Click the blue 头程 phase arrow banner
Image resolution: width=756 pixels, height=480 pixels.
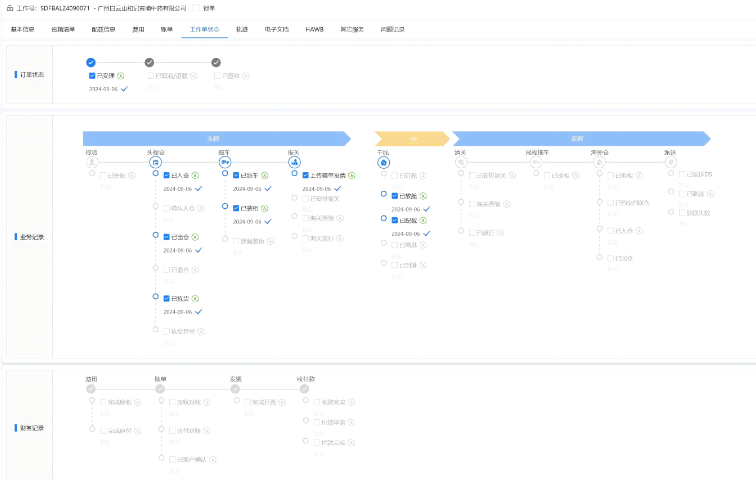(215, 138)
